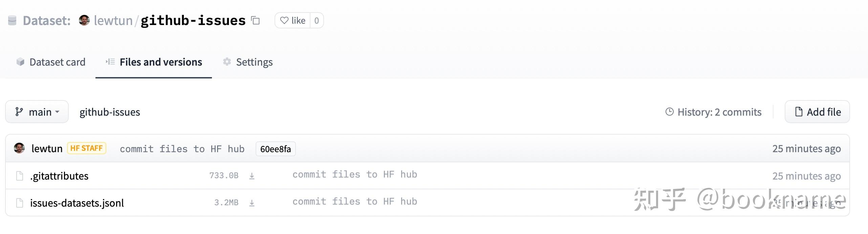
Task: Click the github-issues breadcrumb path
Action: click(110, 112)
